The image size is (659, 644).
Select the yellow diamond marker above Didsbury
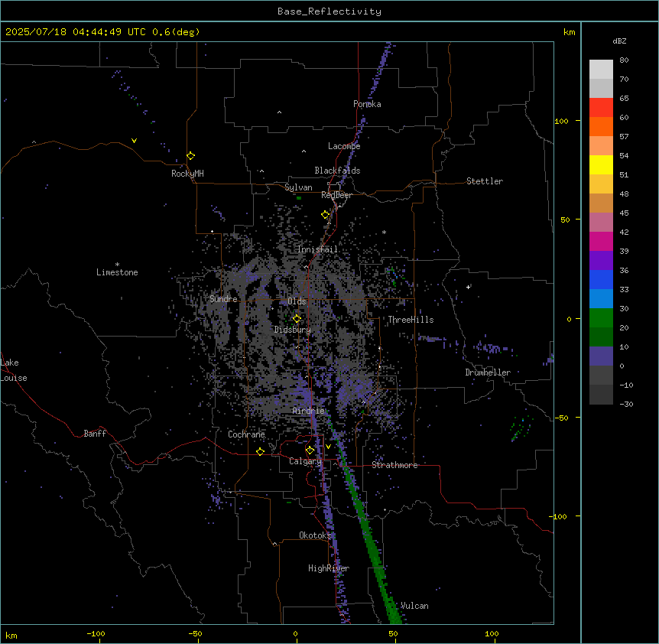pyautogui.click(x=297, y=319)
